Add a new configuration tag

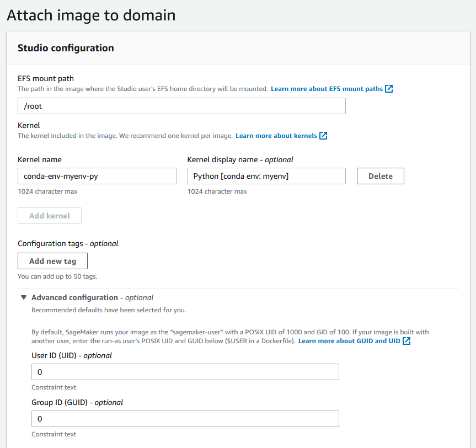52,261
